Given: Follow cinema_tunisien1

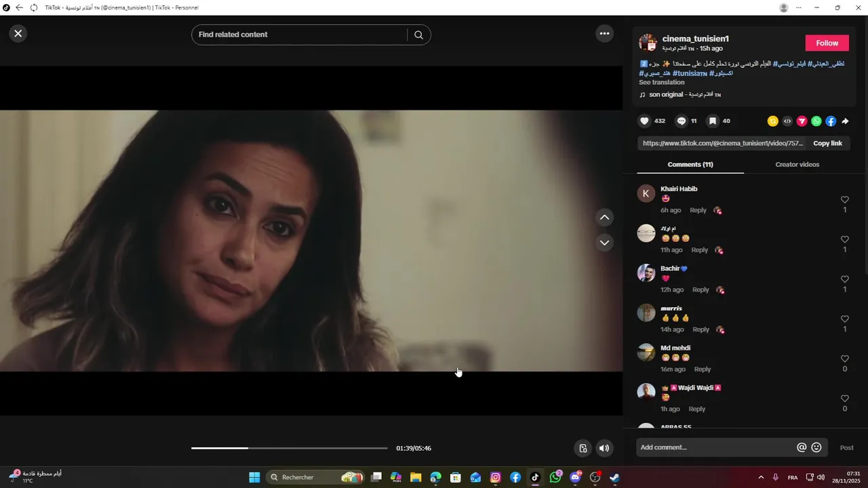Looking at the screenshot, I should tap(827, 43).
